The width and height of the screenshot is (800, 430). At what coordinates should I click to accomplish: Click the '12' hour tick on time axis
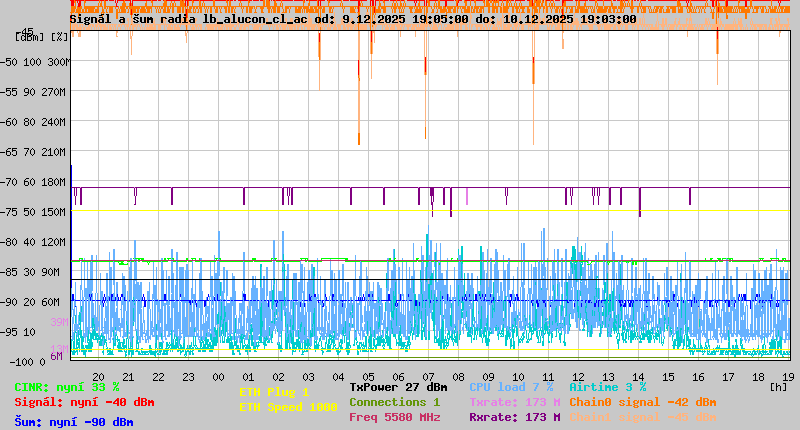click(578, 376)
